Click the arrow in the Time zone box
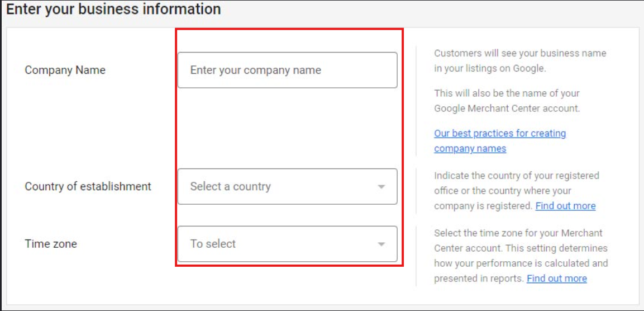This screenshot has height=311, width=644. (x=381, y=244)
